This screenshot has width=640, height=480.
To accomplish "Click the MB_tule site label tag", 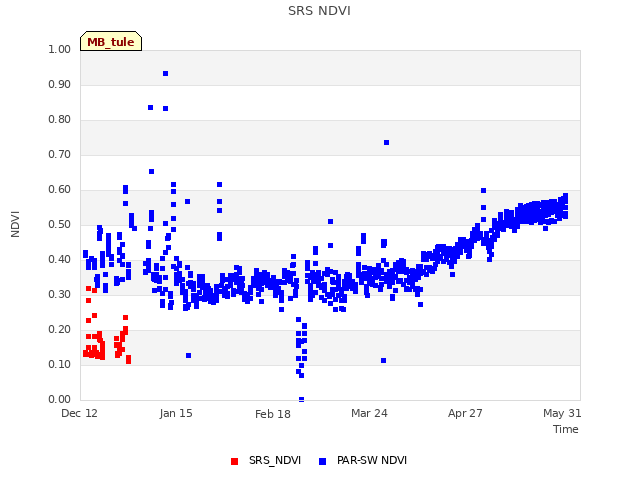I will [x=111, y=41].
